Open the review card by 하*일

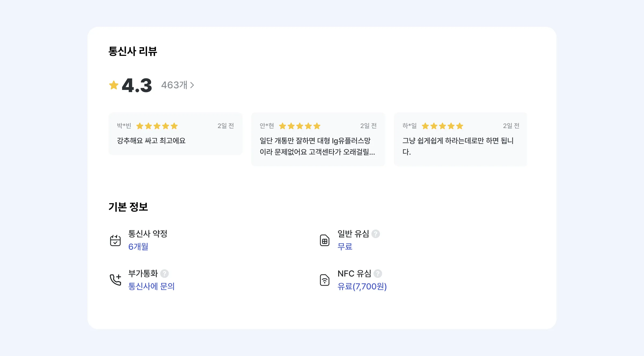tap(460, 139)
